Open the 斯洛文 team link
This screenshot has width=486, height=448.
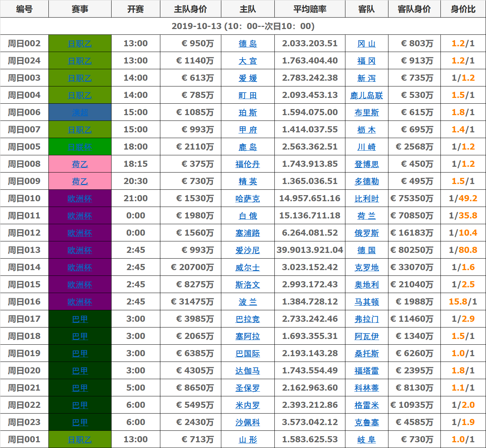tap(248, 285)
